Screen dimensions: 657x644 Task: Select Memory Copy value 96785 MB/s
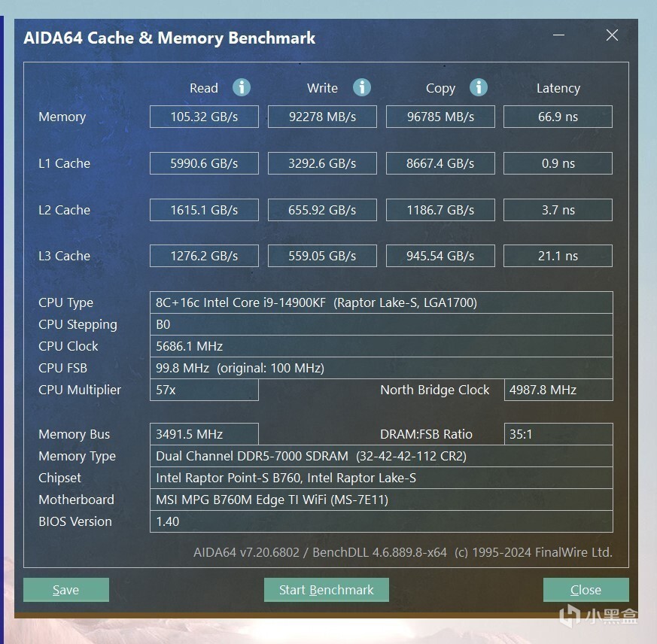440,117
